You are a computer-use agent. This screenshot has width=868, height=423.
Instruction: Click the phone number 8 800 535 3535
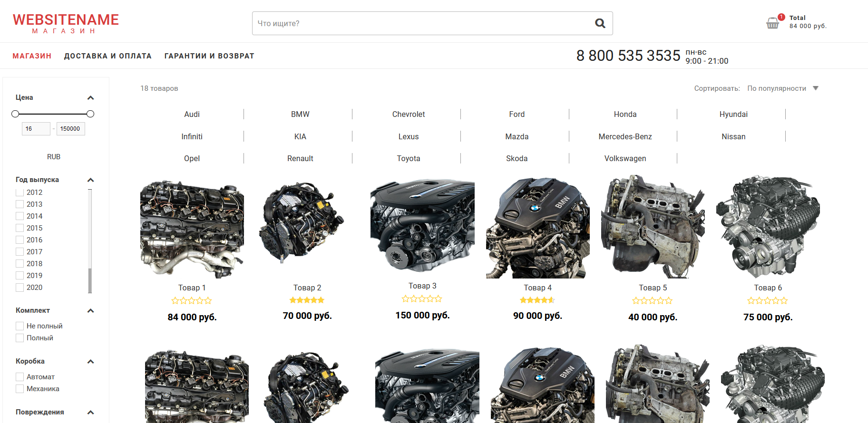(x=628, y=56)
